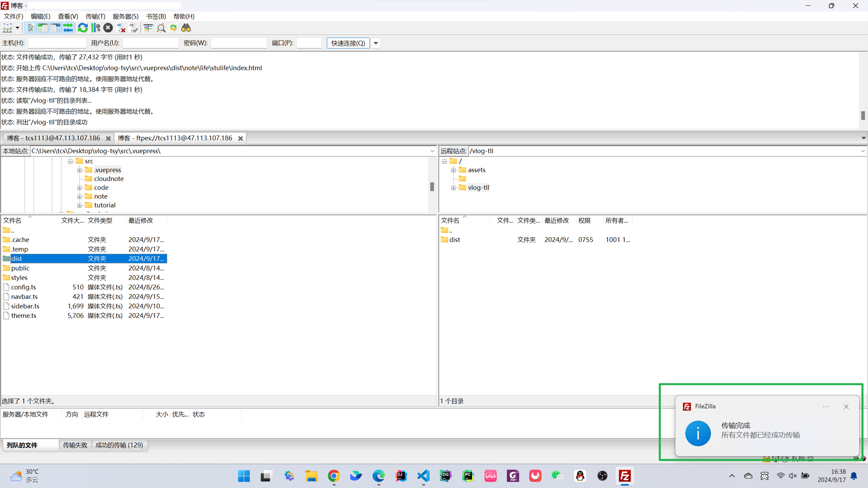The image size is (868, 488).
Task: Open the 书签(B) menu
Action: pyautogui.click(x=156, y=16)
